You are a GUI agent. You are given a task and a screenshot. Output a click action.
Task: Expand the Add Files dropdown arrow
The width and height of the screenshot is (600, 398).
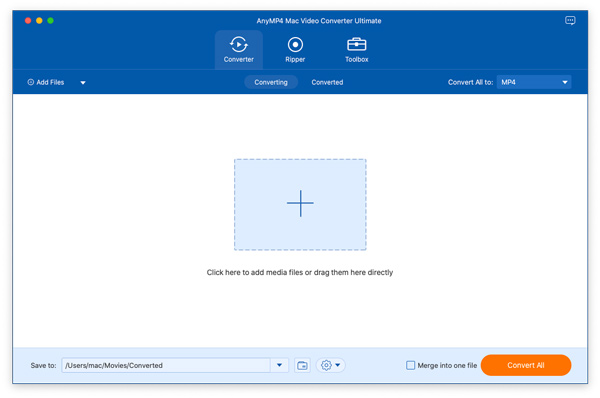(x=83, y=82)
